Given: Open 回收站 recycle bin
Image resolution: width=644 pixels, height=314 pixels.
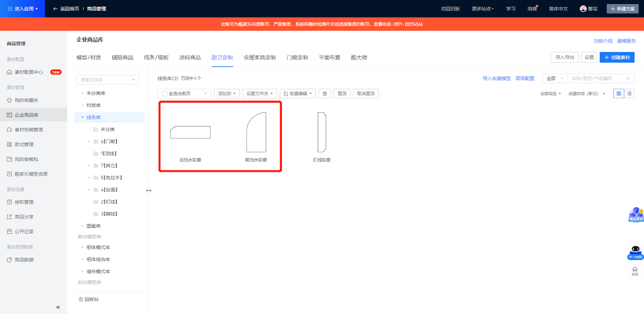Looking at the screenshot, I should coord(89,300).
